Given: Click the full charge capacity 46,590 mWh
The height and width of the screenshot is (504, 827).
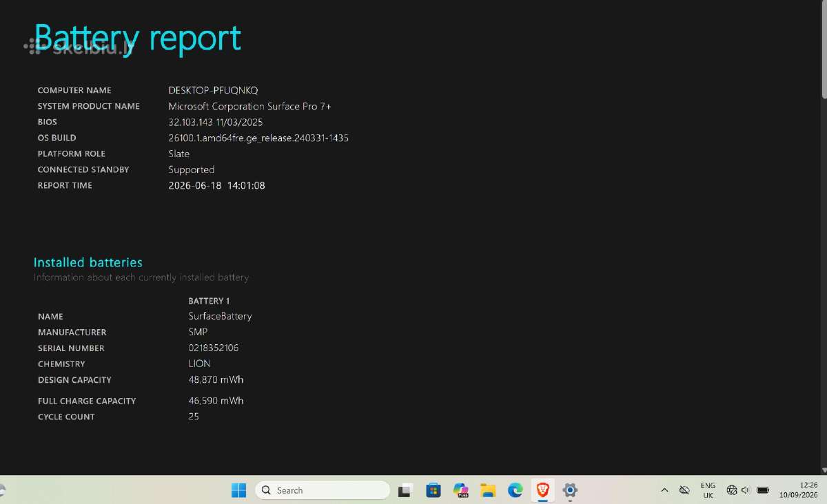Looking at the screenshot, I should (216, 401).
